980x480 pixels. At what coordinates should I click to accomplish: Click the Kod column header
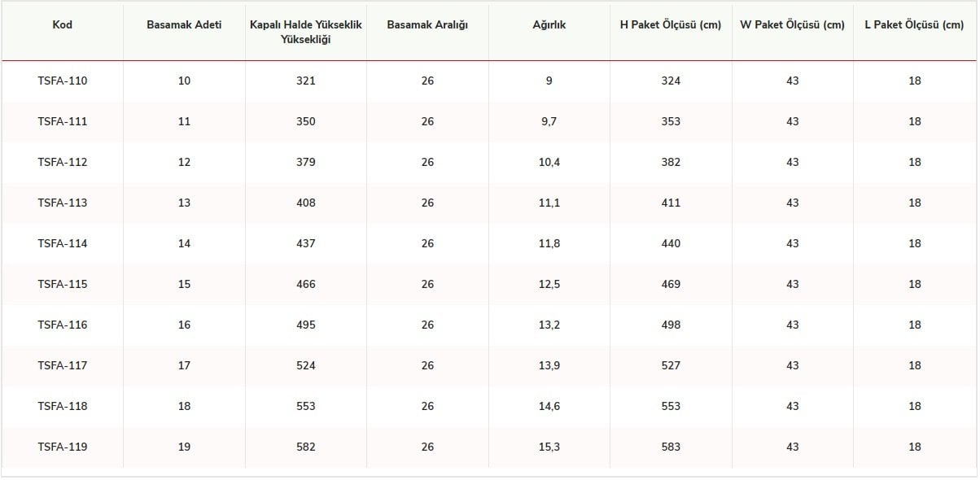[x=63, y=25]
